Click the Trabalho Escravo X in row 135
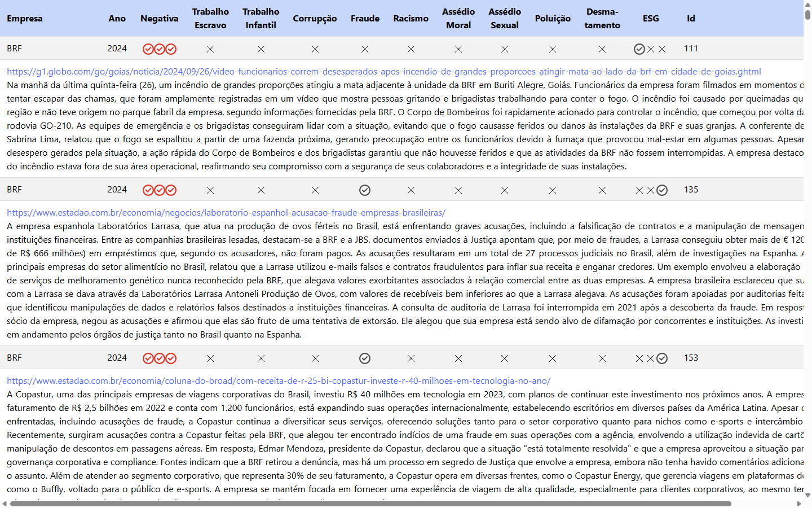This screenshot has height=508, width=812. click(210, 190)
